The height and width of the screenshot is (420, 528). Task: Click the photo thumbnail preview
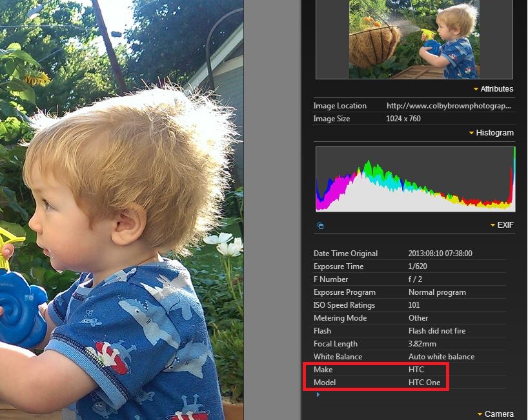pos(414,39)
